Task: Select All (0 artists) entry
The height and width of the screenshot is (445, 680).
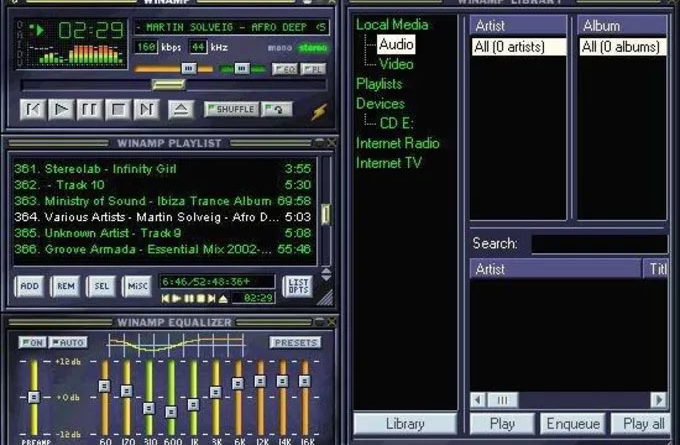Action: point(519,47)
